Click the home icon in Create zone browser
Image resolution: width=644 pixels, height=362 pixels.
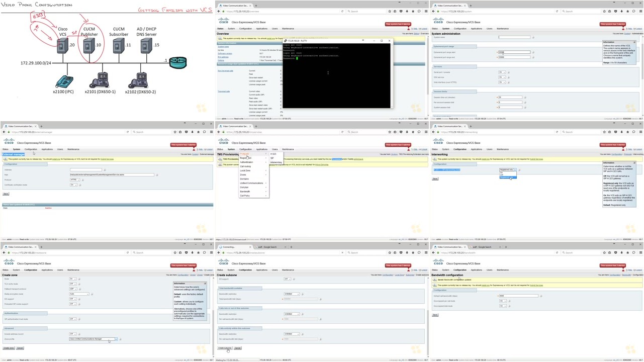198,252
